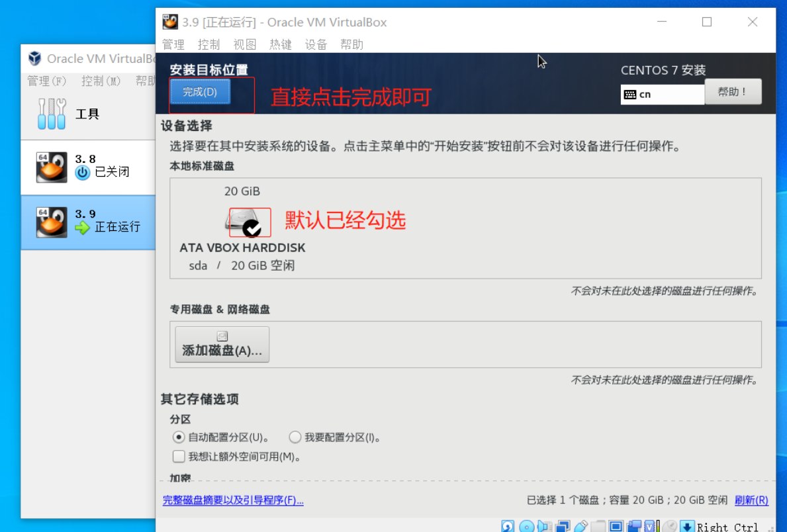Viewport: 787px width, 532px height.
Task: Click the 'CENTOS 7 安装' heading
Action: point(663,70)
